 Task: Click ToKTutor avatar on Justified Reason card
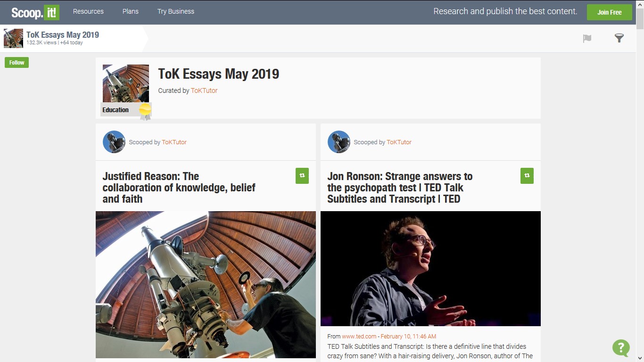tap(114, 142)
